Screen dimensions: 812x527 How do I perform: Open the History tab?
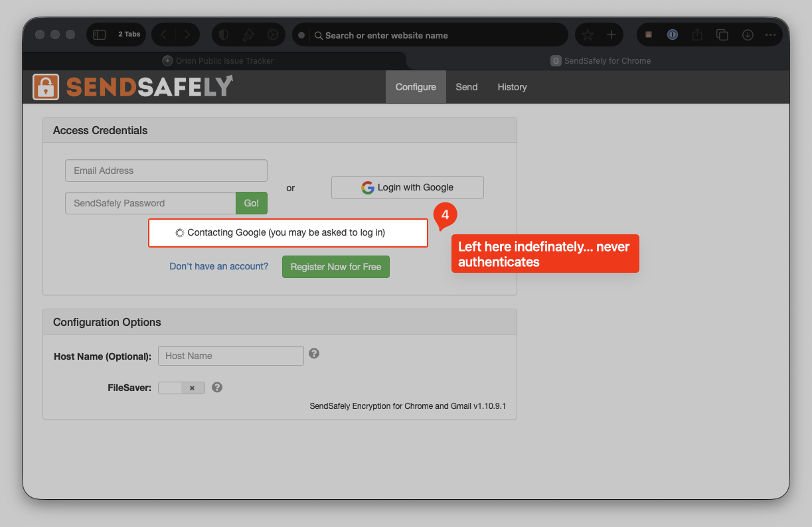coord(512,87)
